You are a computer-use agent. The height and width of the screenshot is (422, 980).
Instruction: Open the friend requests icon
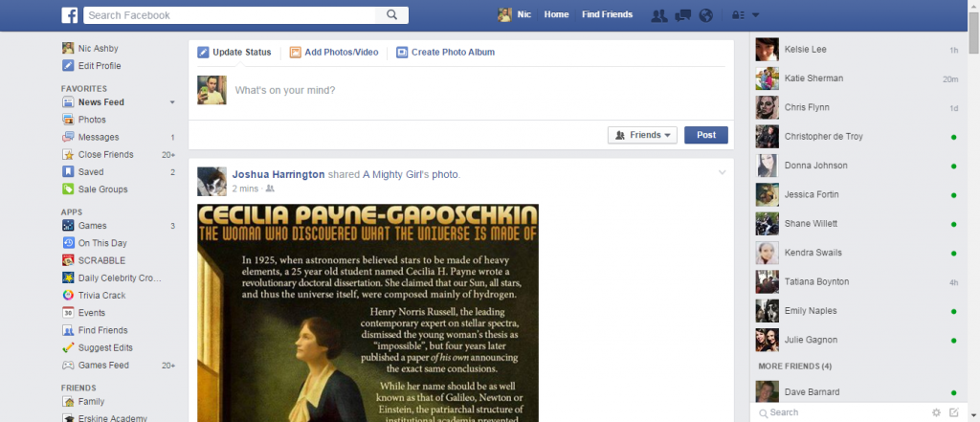tap(658, 15)
